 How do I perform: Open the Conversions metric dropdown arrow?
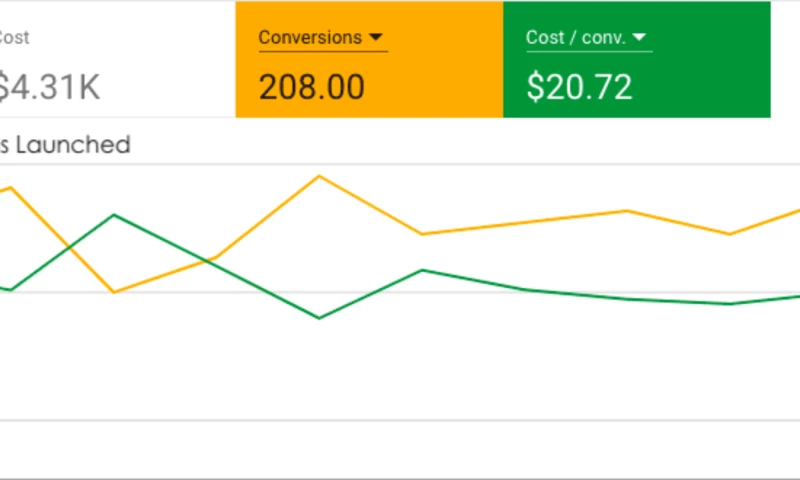[376, 38]
